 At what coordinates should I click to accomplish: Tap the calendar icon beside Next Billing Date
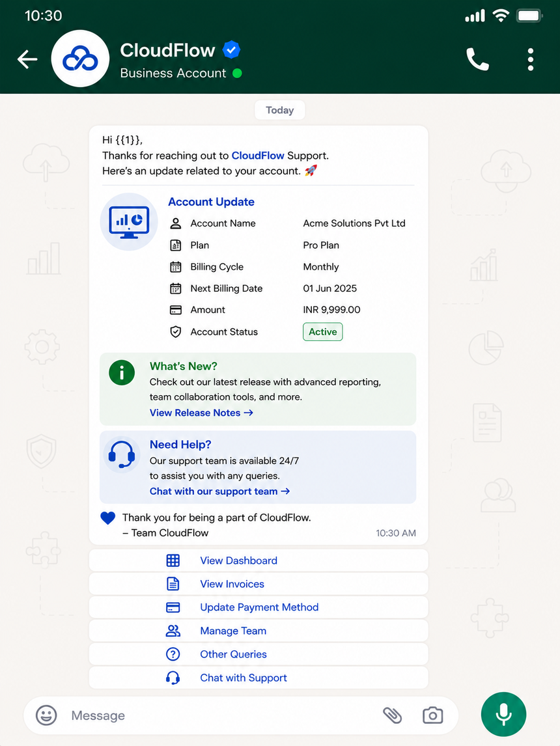point(176,288)
